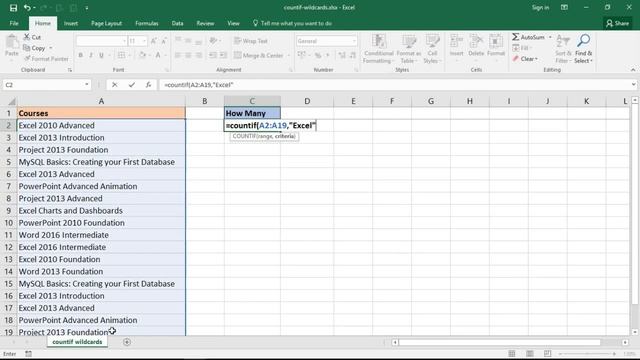Image resolution: width=640 pixels, height=360 pixels.
Task: Switch to the View tab
Action: [233, 23]
